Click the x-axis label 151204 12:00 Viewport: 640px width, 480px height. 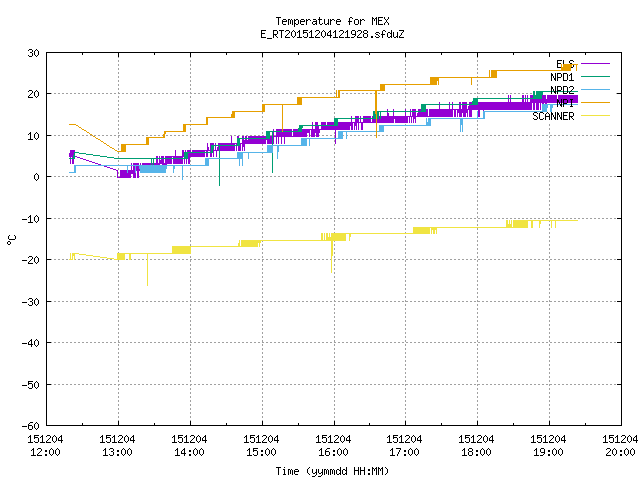pos(45,445)
